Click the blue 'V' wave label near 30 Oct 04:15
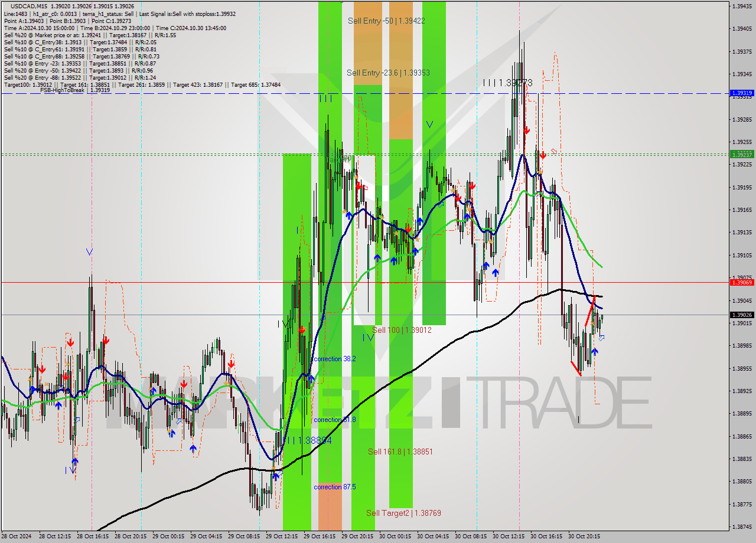This screenshot has height=543, width=756. (430, 125)
